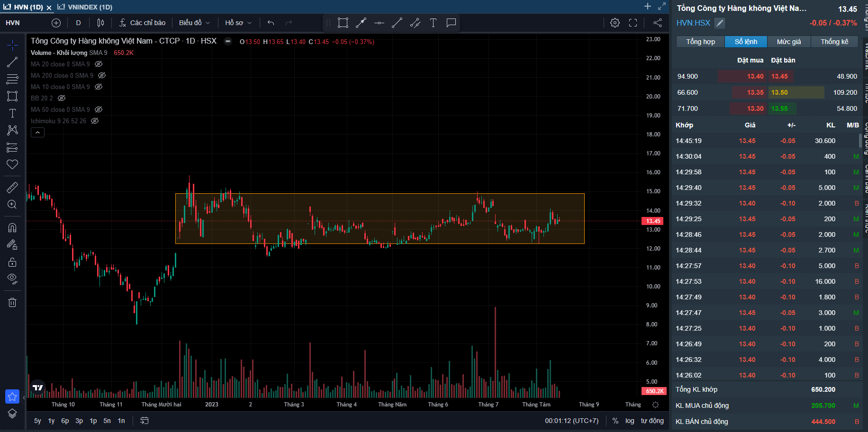Screen dimensions: 868x432
Task: Redo the last chart action
Action: tap(289, 23)
